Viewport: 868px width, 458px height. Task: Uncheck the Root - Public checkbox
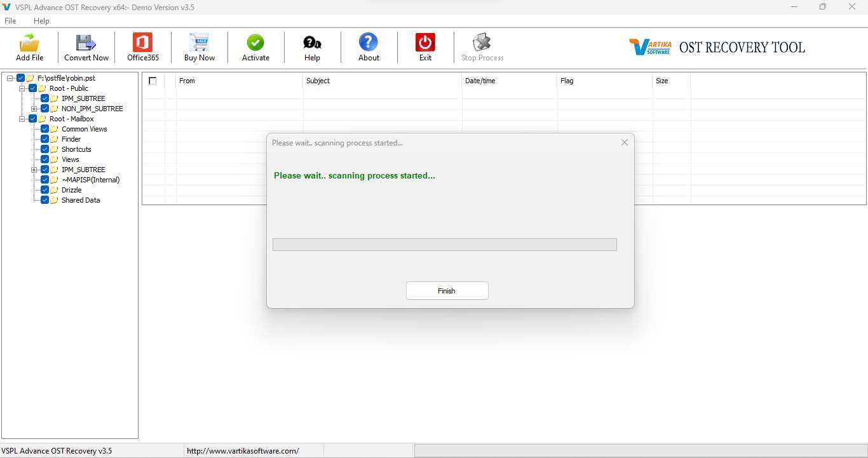tap(32, 88)
